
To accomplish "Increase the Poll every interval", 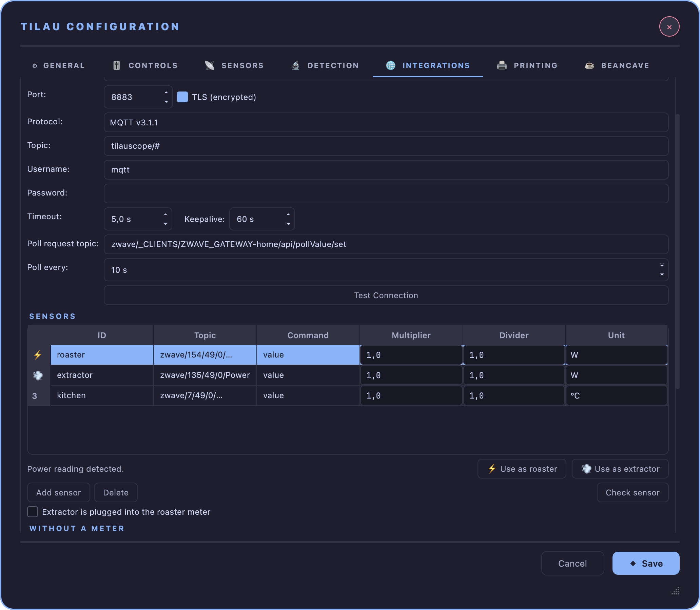I will click(662, 265).
